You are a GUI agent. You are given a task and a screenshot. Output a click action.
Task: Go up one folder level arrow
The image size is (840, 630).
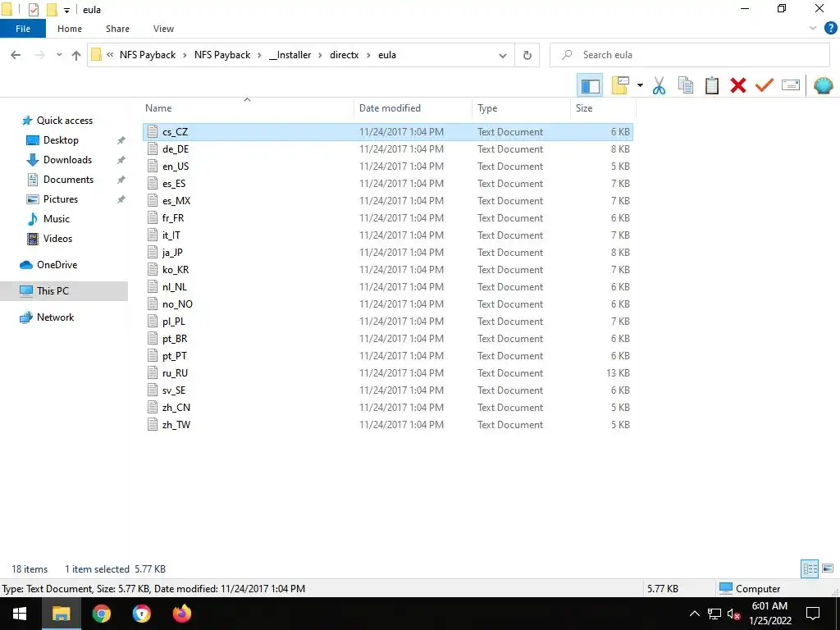(76, 55)
